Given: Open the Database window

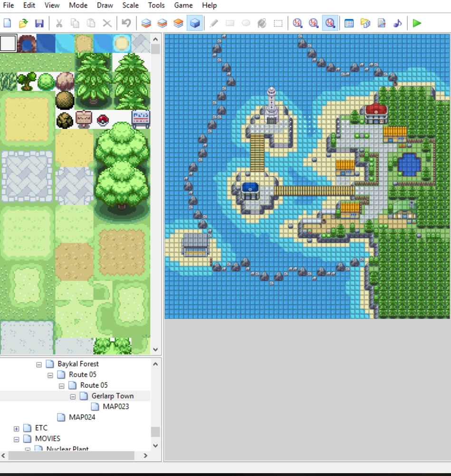Looking at the screenshot, I should coord(349,23).
